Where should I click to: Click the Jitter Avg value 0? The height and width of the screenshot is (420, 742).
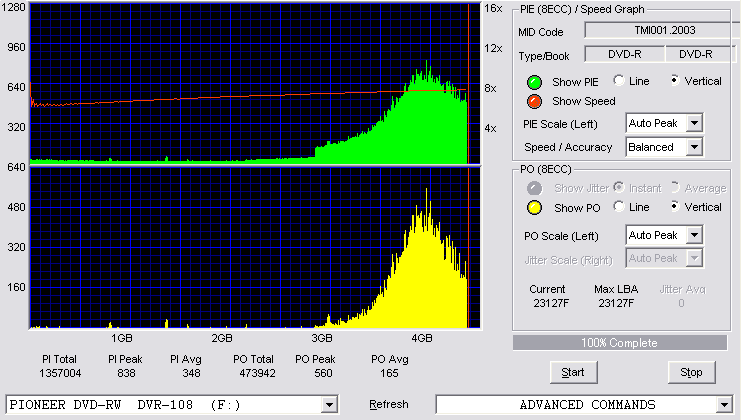[681, 303]
